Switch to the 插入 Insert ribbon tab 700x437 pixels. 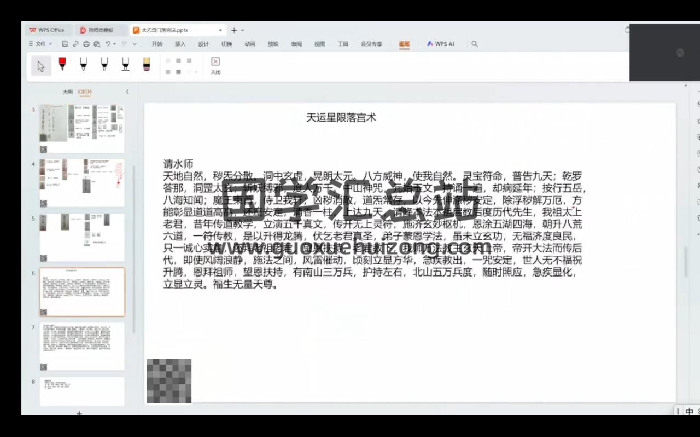(180, 44)
